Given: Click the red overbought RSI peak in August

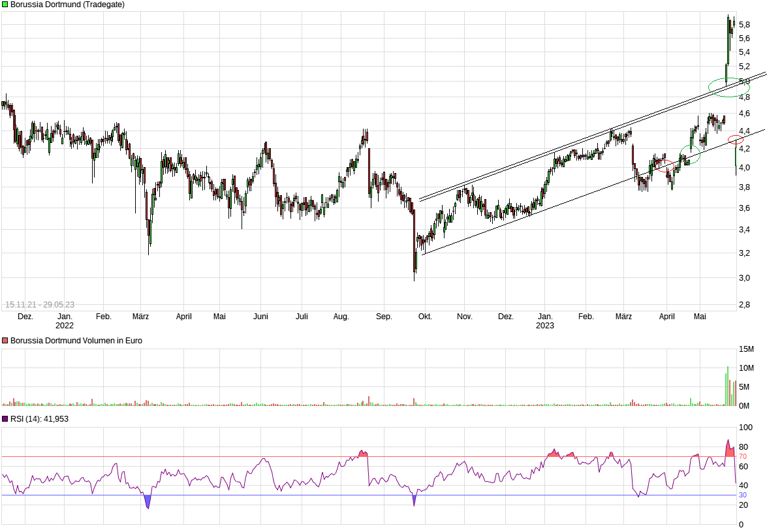Looking at the screenshot, I should [364, 453].
